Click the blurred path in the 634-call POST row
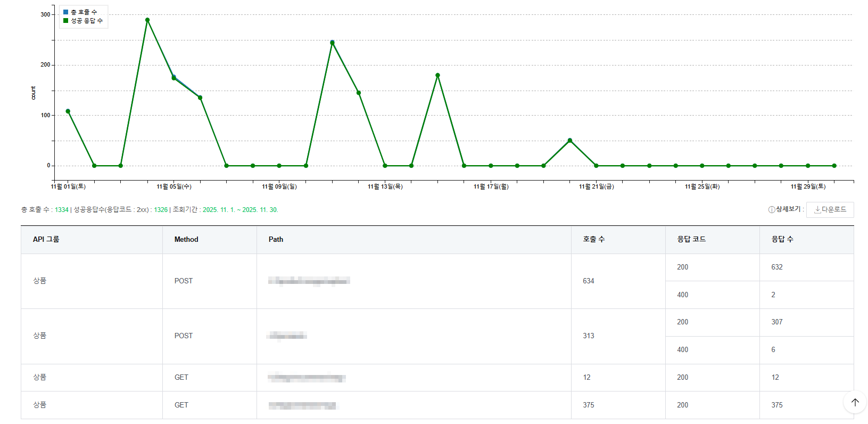This screenshot has height=424, width=868. [x=309, y=281]
